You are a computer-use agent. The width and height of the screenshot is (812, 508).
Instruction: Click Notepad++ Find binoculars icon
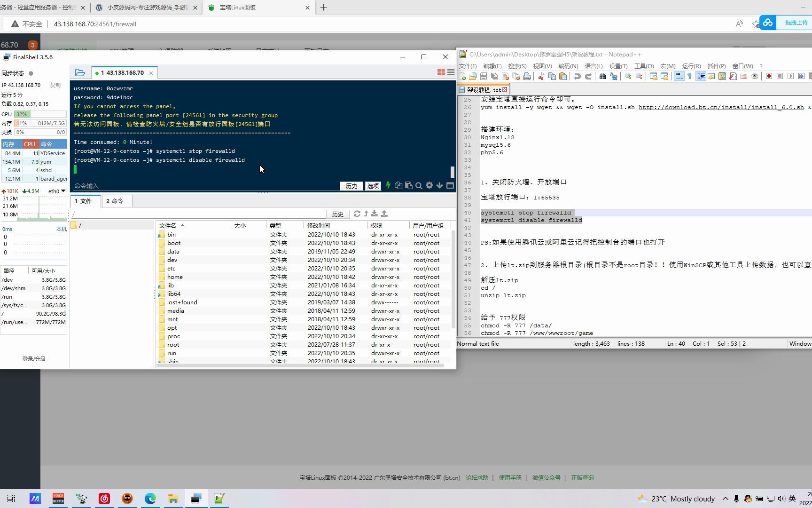pyautogui.click(x=602, y=76)
